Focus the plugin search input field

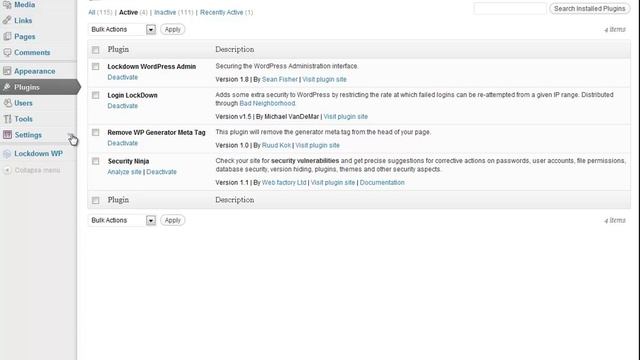510,9
